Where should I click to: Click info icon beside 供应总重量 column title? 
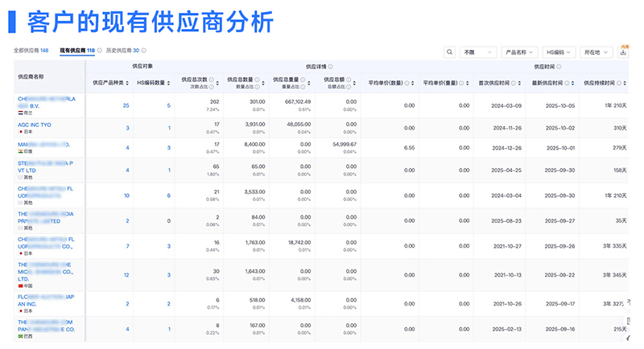coord(303,80)
